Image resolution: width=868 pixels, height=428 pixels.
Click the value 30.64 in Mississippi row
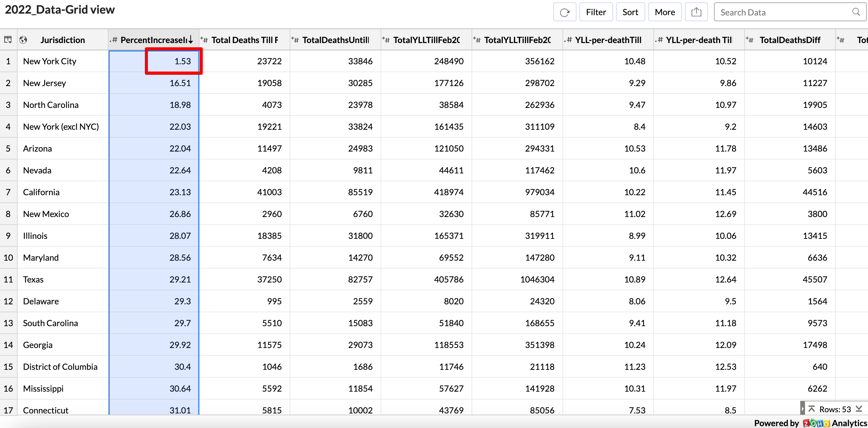point(180,389)
